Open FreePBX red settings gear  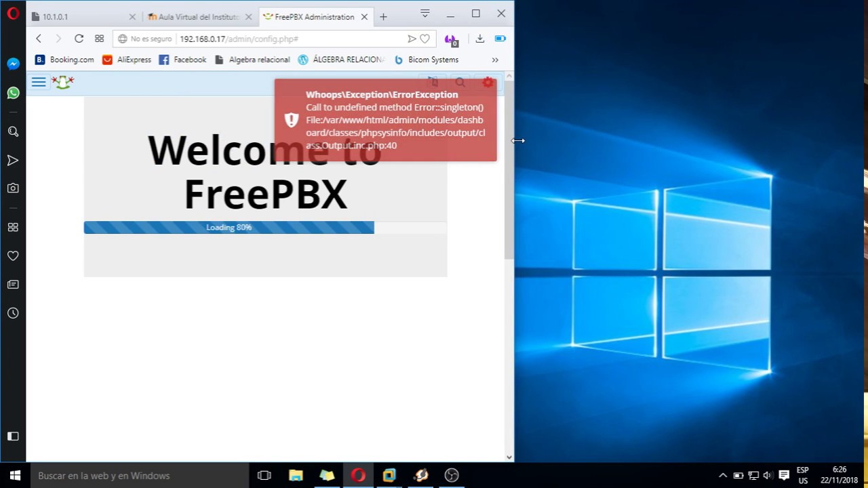[488, 83]
